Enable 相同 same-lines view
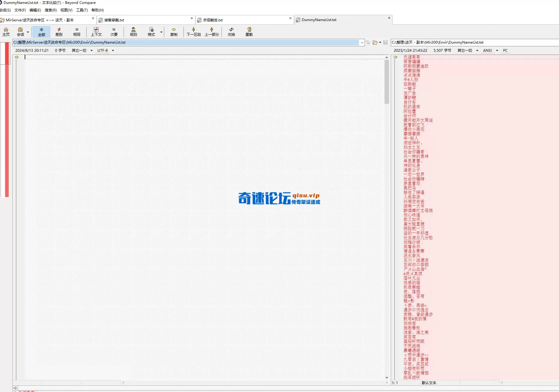The height and width of the screenshot is (392, 559). coord(77,31)
